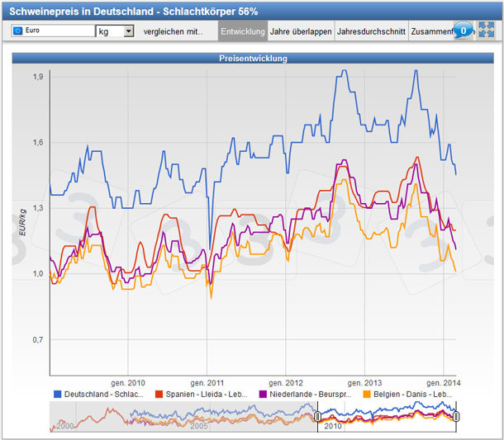Click 'Deutschland - Schlac...' legend label
This screenshot has height=440, width=504.
pyautogui.click(x=104, y=394)
